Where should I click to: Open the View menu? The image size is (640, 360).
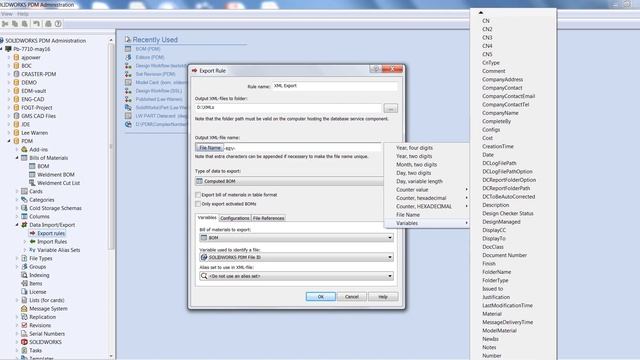(7, 14)
